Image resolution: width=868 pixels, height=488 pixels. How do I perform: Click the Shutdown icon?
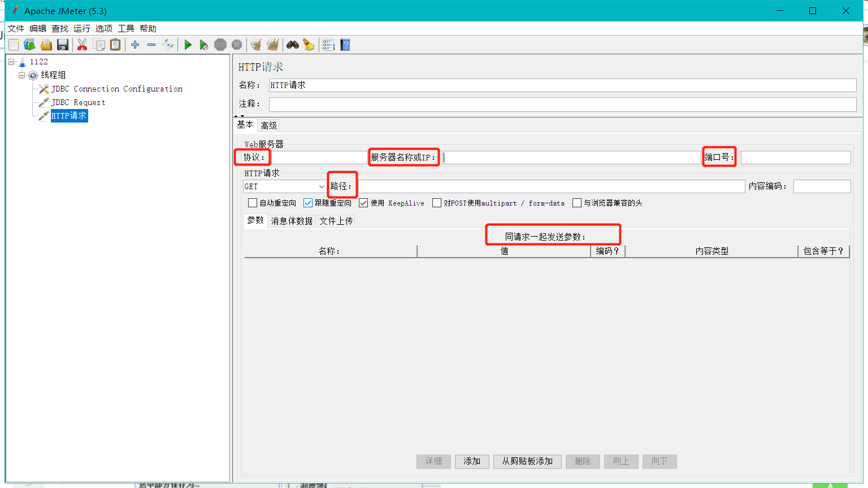click(x=237, y=45)
